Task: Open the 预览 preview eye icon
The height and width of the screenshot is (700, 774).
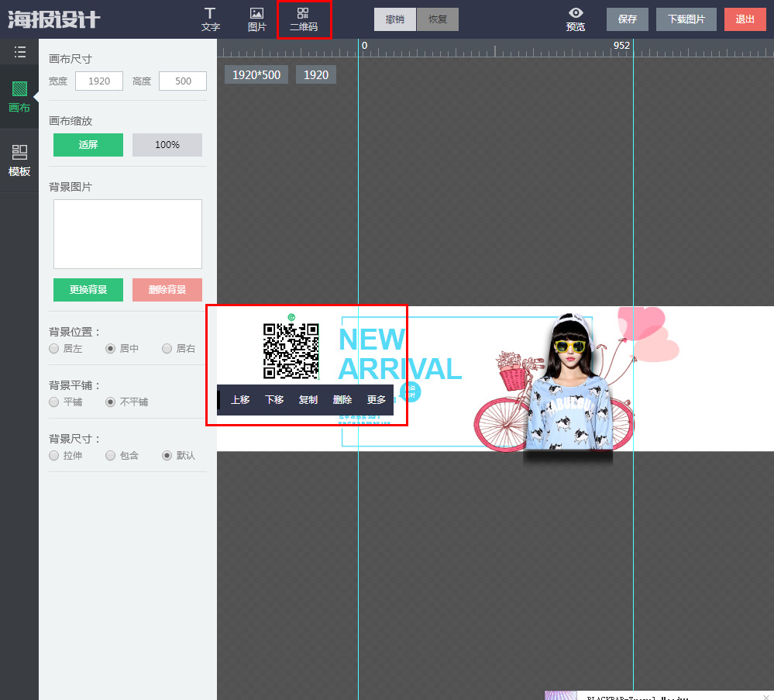Action: coord(576,19)
